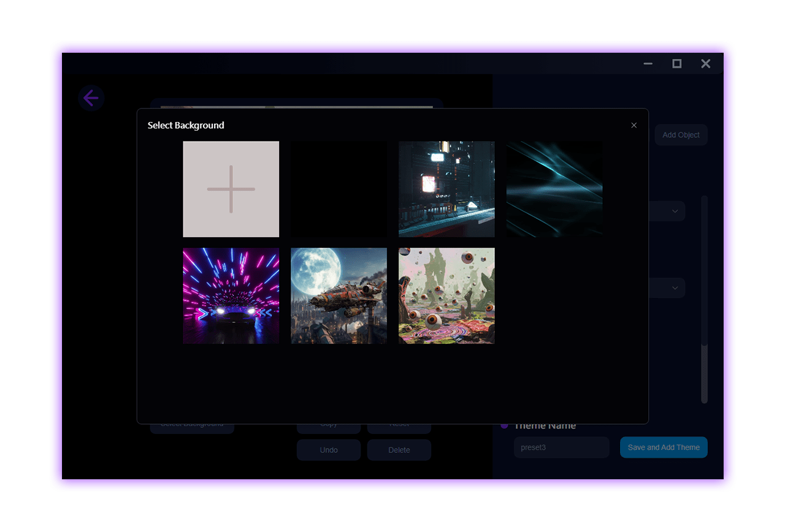Select the teal light streaks background
Viewport: 785px width, 532px height.
tap(554, 189)
